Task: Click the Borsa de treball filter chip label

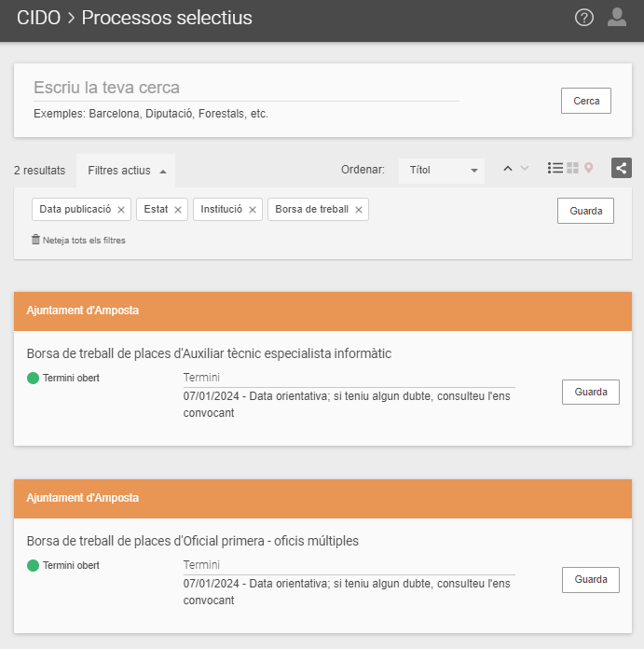Action: pyautogui.click(x=312, y=209)
